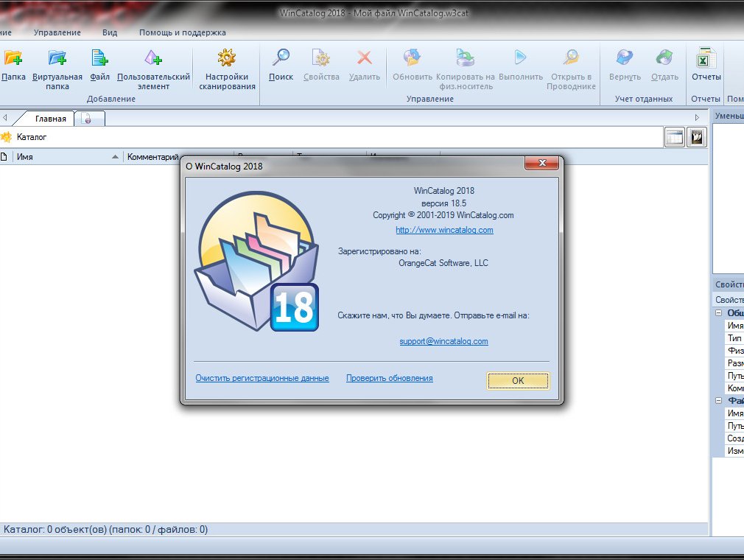Click Проверить обновления link
Image resolution: width=744 pixels, height=560 pixels.
point(389,378)
